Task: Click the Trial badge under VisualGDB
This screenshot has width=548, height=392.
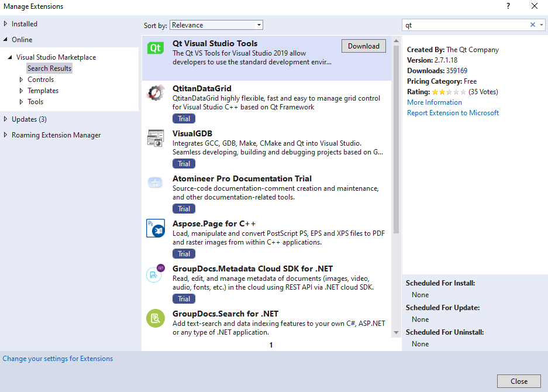Action: [x=184, y=164]
